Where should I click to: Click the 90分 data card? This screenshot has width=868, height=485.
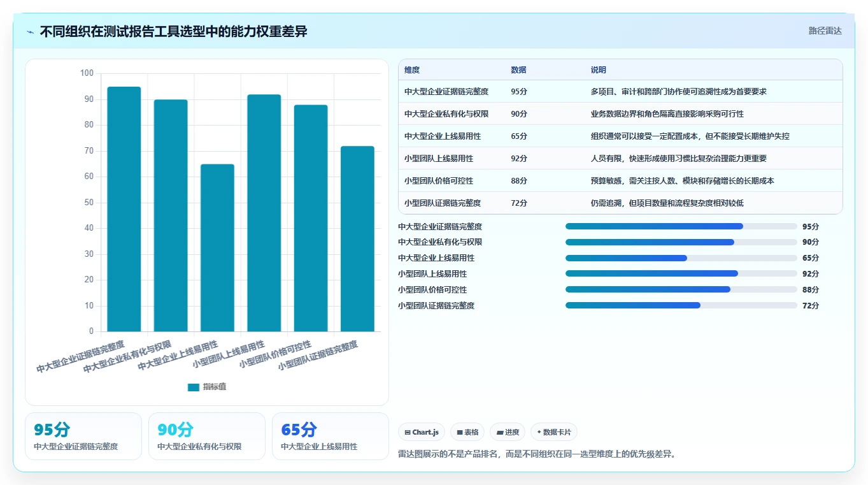click(x=207, y=437)
